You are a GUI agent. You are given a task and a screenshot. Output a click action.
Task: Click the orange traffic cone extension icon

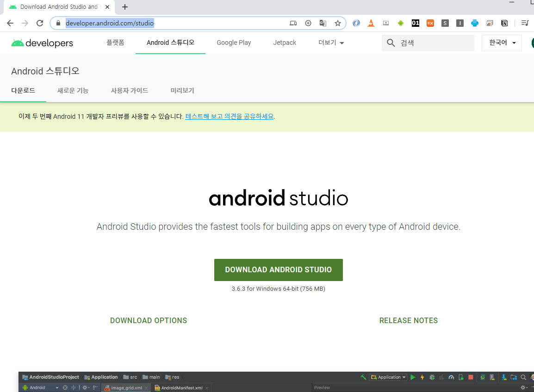pyautogui.click(x=371, y=23)
